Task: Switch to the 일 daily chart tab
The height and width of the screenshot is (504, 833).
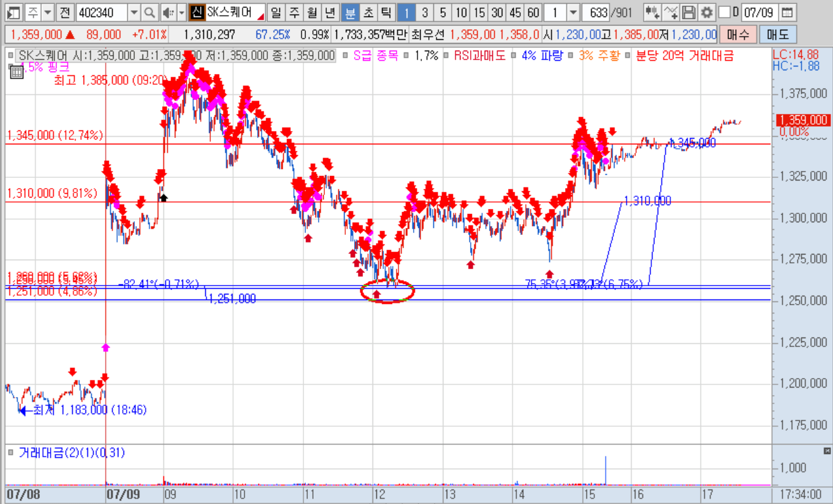Action: 276,12
